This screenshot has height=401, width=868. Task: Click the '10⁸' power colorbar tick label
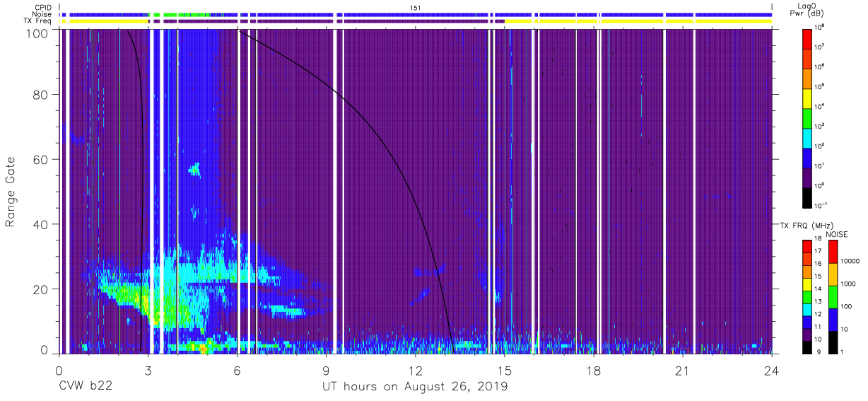coord(820,27)
